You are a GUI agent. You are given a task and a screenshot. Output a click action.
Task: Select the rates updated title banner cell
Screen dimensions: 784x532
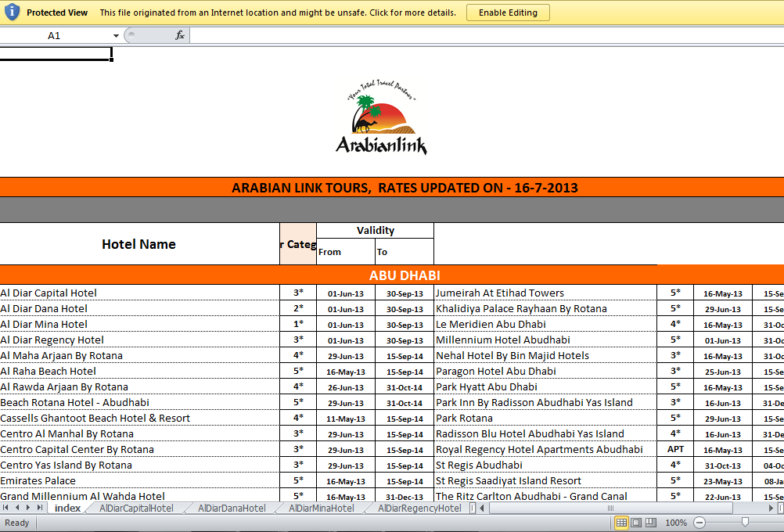392,188
